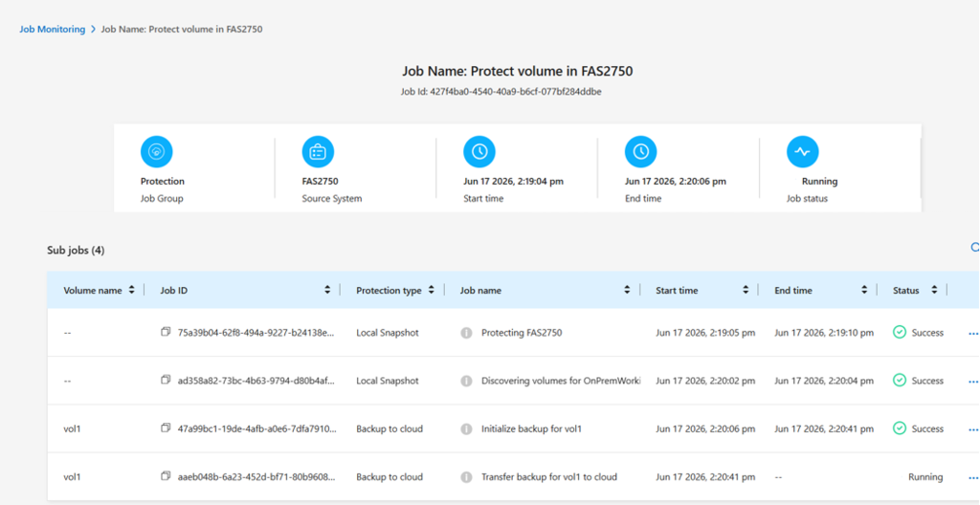This screenshot has width=980, height=505.
Task: Copy the job ID starting with aaeb048b
Action: point(165,476)
